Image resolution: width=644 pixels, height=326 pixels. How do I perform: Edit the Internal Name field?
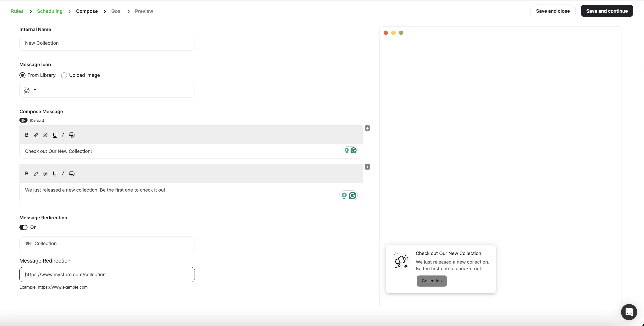click(x=107, y=43)
